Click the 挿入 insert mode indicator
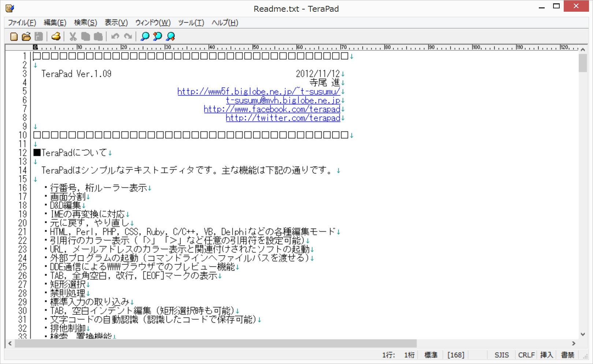 point(547,355)
